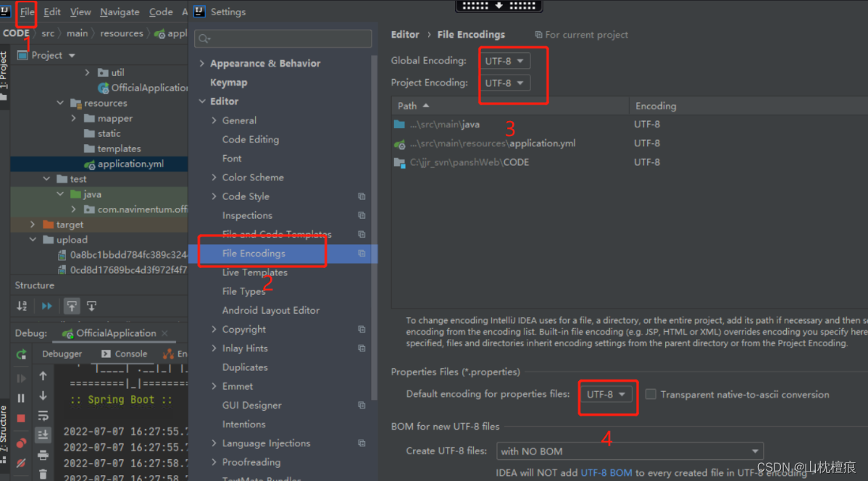Print the console output
This screenshot has height=481, width=868.
coord(43,456)
